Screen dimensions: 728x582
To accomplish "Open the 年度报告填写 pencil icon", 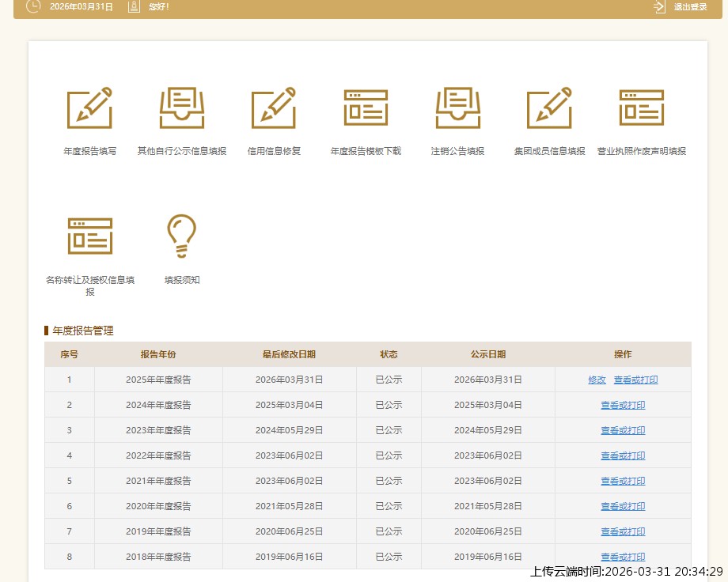I will (89, 108).
